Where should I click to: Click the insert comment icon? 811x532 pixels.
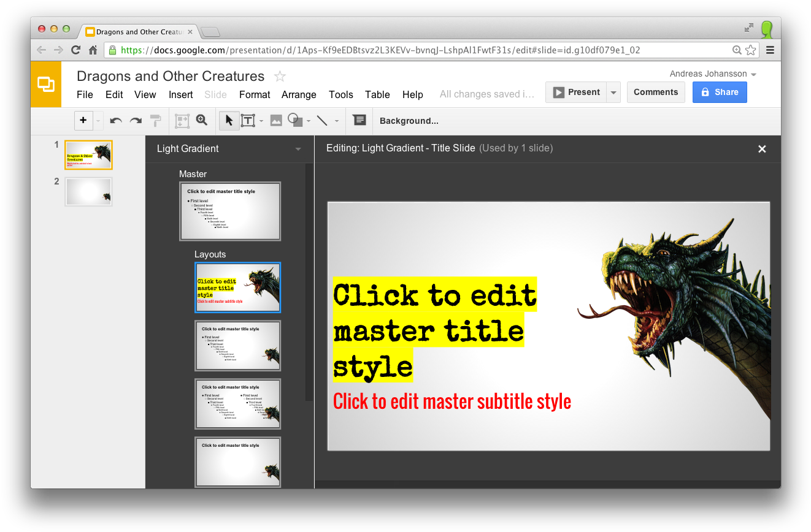359,121
